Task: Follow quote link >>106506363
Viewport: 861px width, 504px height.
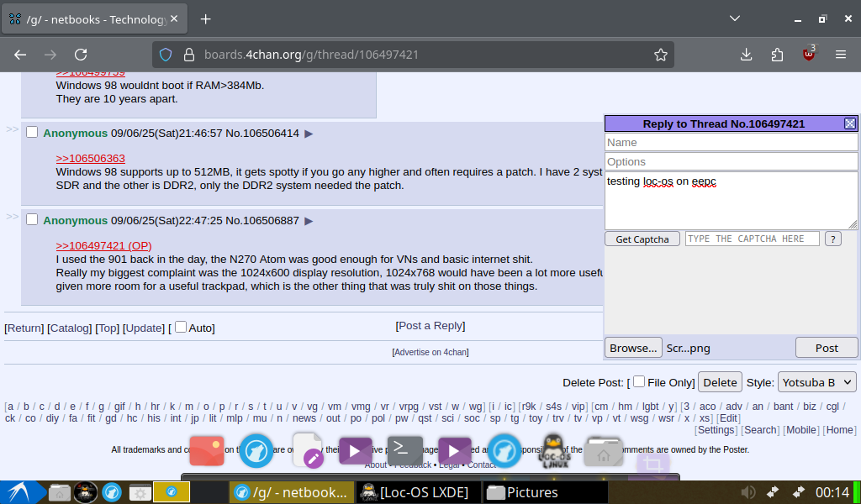Action: tap(91, 159)
